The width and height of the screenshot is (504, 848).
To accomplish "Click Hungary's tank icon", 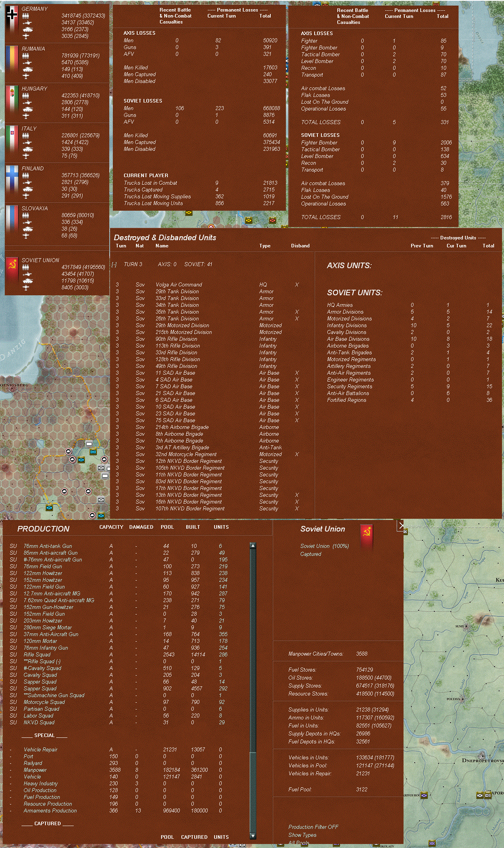I will pyautogui.click(x=28, y=109).
